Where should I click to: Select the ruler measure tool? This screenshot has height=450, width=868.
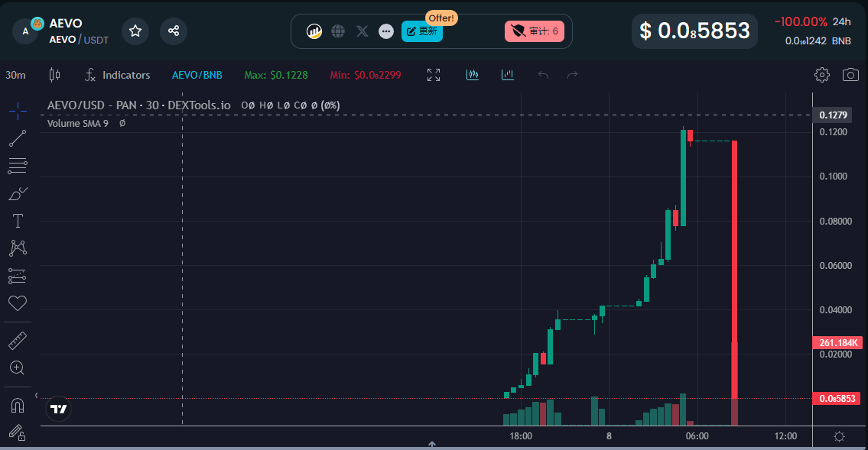[x=18, y=341]
